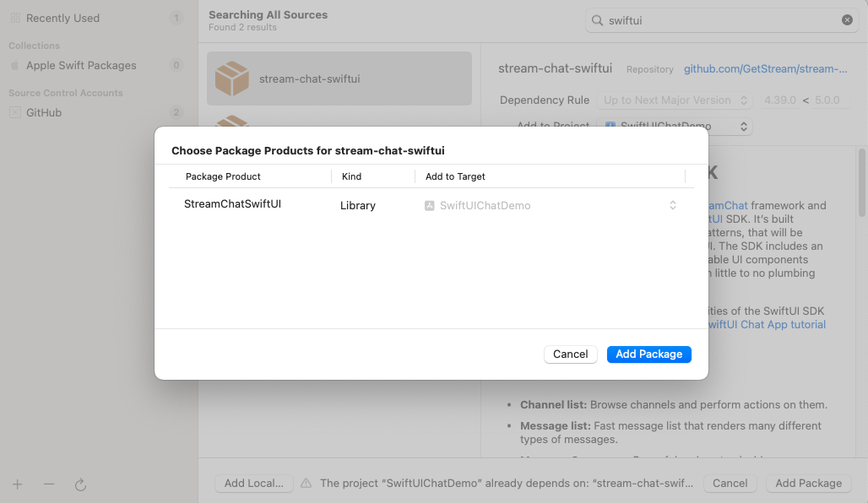Screen dimensions: 868x503
Task: Open the github.com/GetStream repository link
Action: point(765,69)
